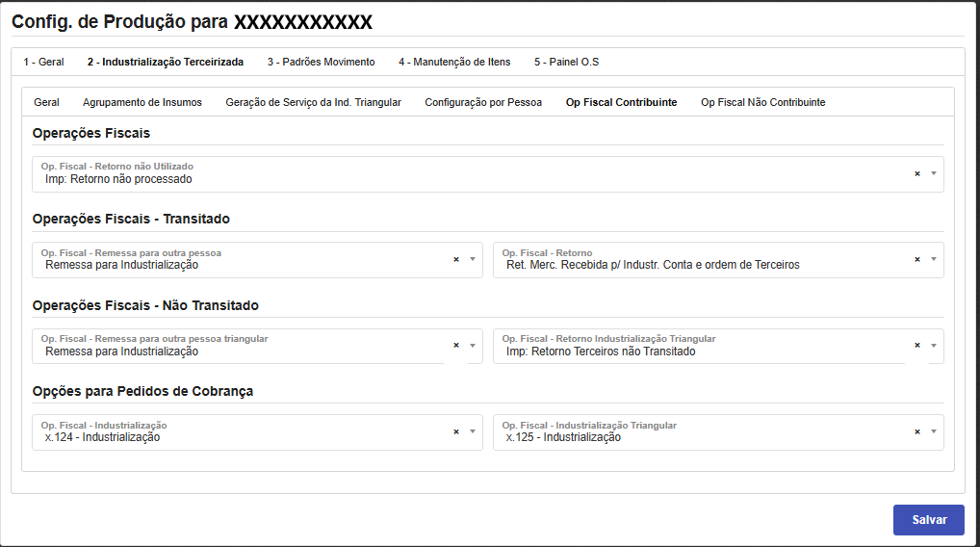Select the Agrupamento de Insumos sub-tab
The width and height of the screenshot is (980, 547).
tap(142, 102)
